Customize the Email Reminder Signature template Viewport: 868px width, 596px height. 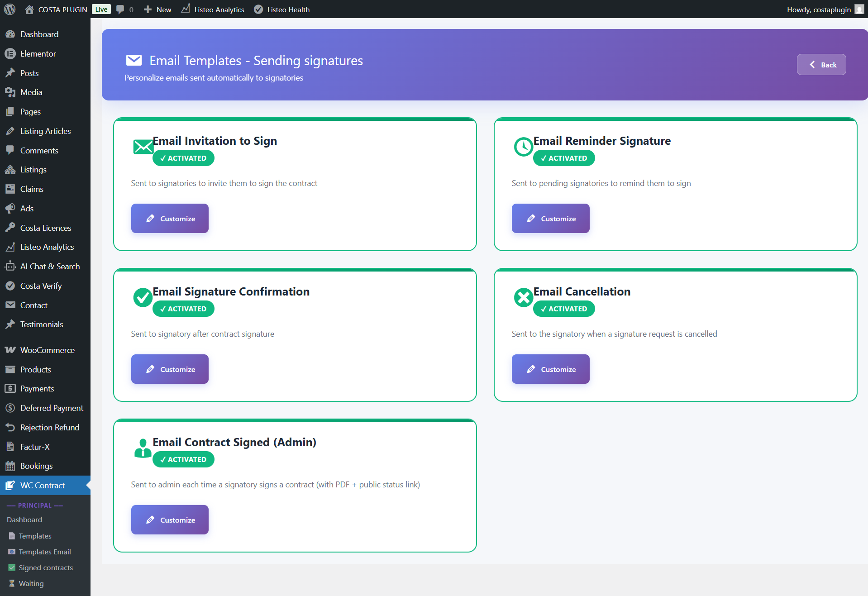pos(550,219)
